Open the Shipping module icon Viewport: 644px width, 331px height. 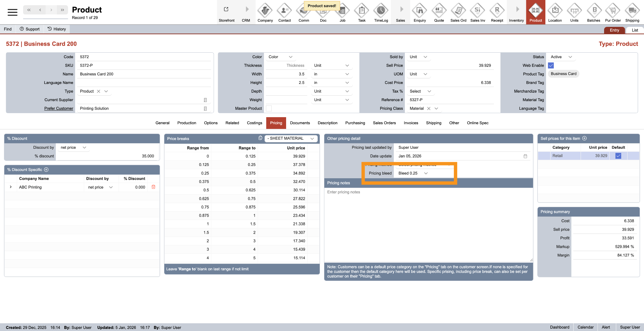click(x=632, y=12)
